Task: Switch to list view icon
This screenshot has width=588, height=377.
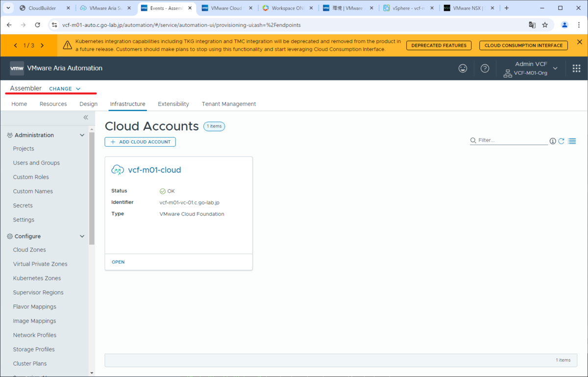Action: click(x=572, y=141)
